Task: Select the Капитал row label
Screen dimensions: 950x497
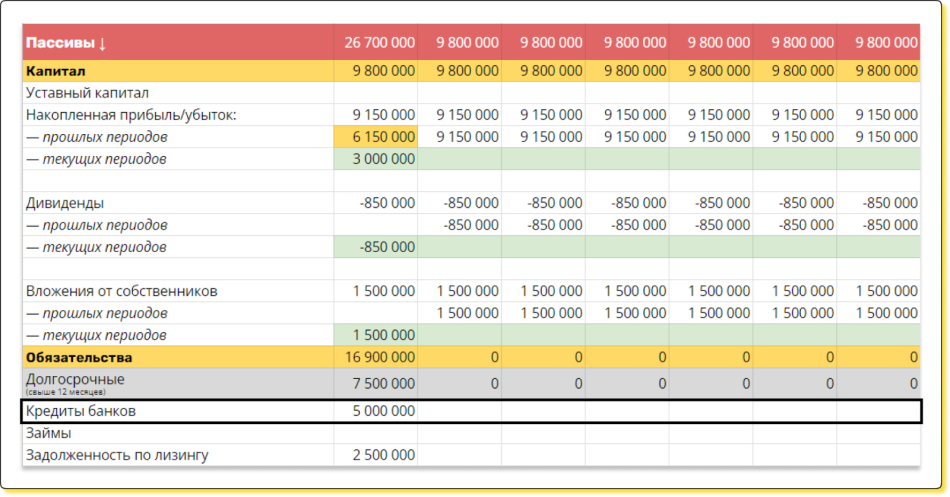Action: point(56,71)
